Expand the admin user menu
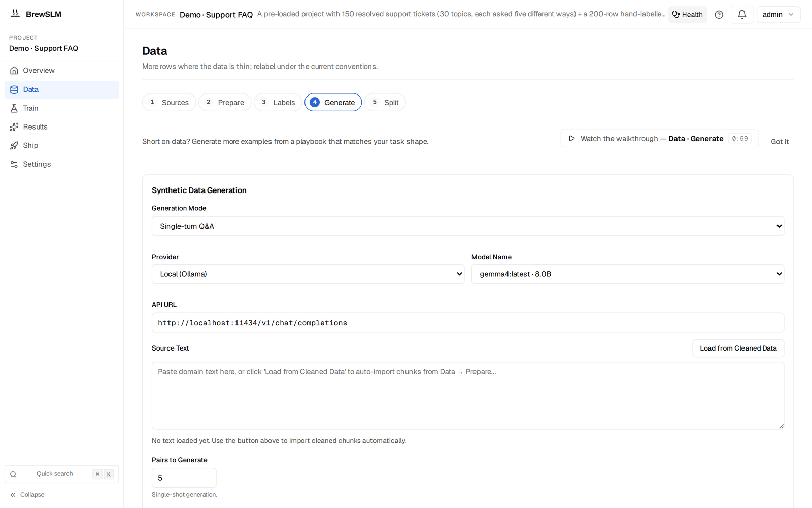This screenshot has width=812, height=508. click(778, 15)
